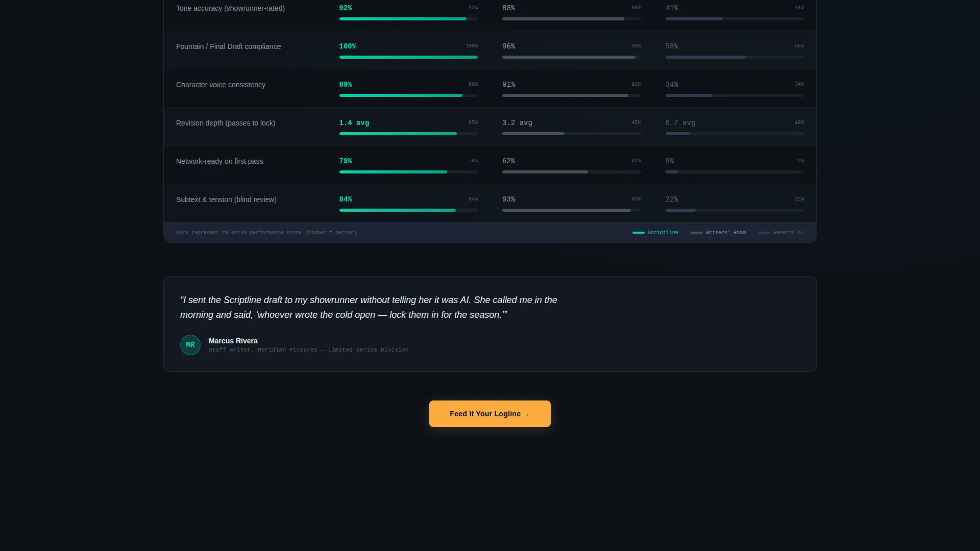Click the large 58% Generic AI compliance value

click(x=672, y=46)
